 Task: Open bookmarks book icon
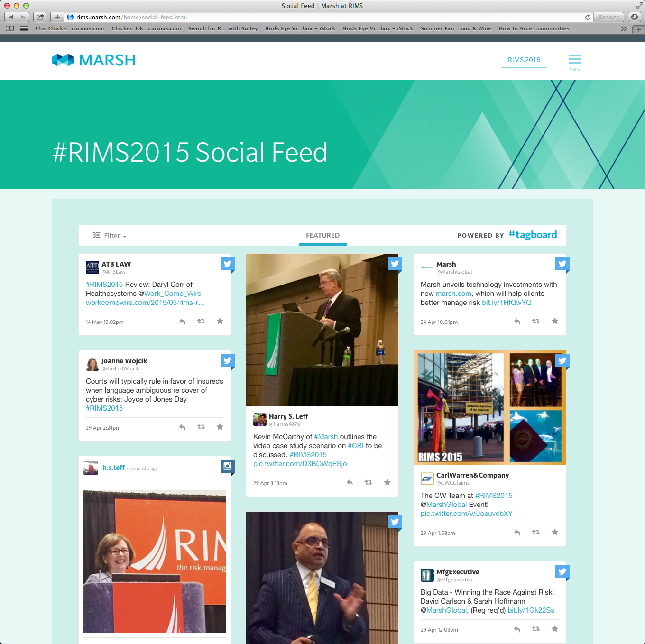9,28
